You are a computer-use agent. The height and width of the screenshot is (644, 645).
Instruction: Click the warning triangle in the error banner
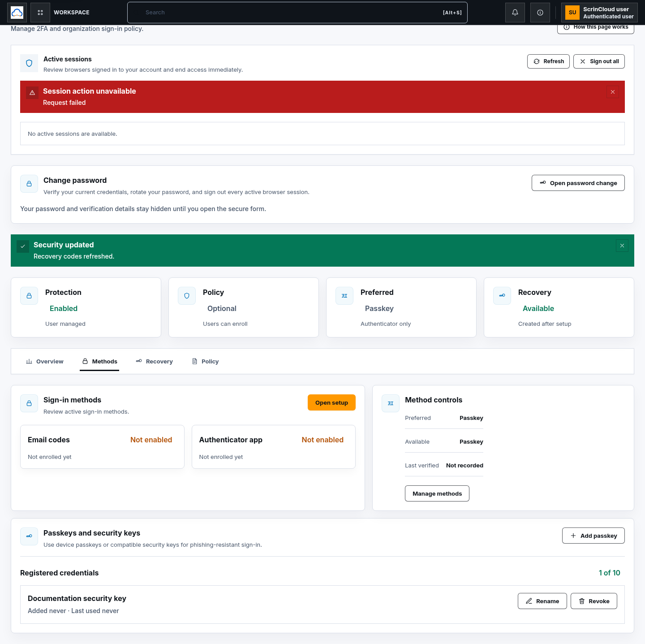point(32,93)
